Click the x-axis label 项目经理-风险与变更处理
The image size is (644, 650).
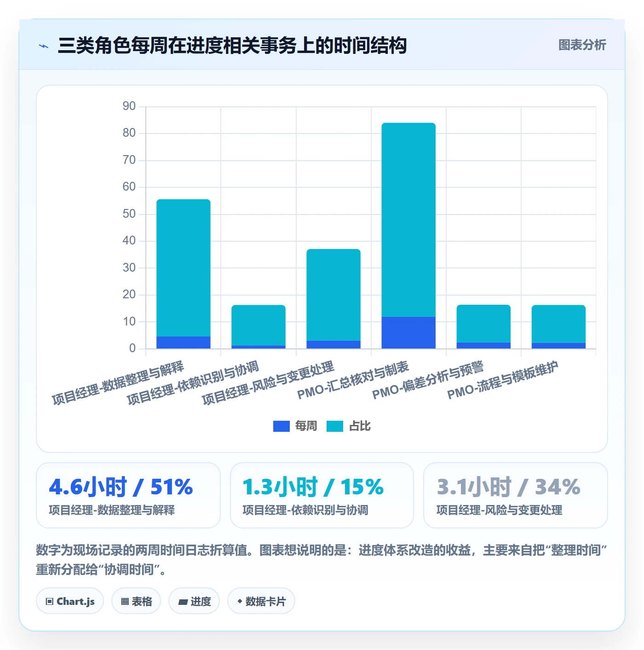point(268,383)
